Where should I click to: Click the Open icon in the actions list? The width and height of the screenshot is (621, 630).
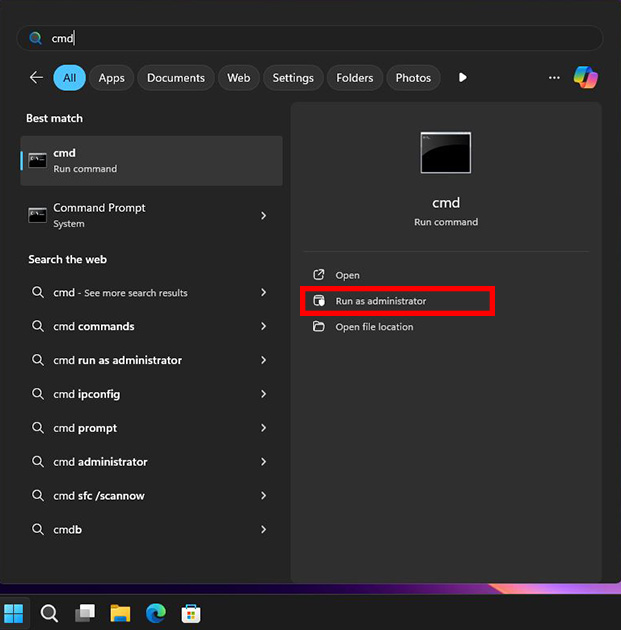point(319,275)
